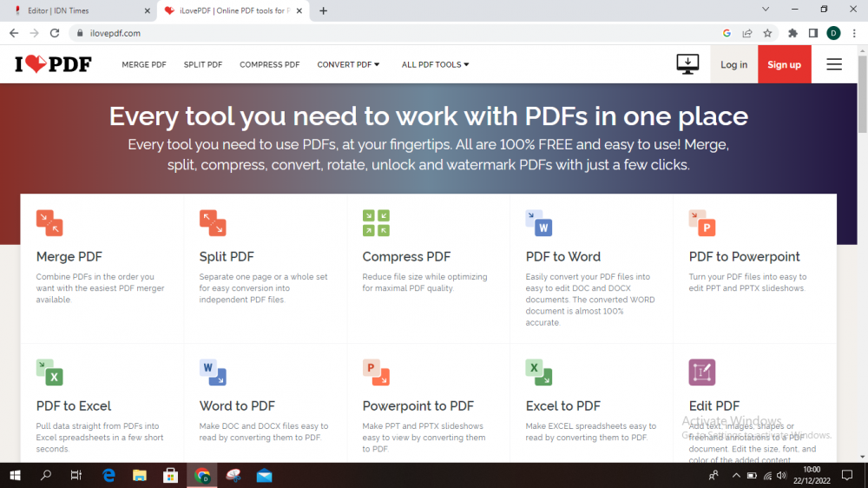This screenshot has width=868, height=488.
Task: Click the PDF to Word icon
Action: pyautogui.click(x=539, y=223)
